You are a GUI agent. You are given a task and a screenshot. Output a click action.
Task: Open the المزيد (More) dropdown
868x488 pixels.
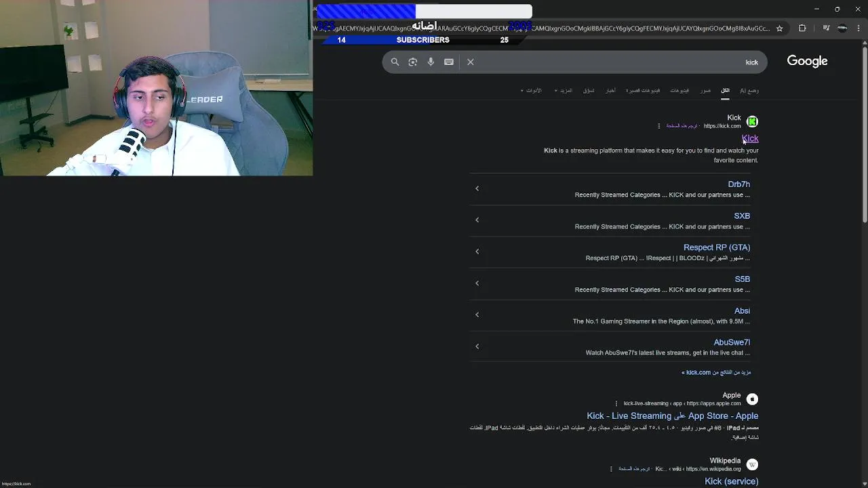pyautogui.click(x=564, y=90)
